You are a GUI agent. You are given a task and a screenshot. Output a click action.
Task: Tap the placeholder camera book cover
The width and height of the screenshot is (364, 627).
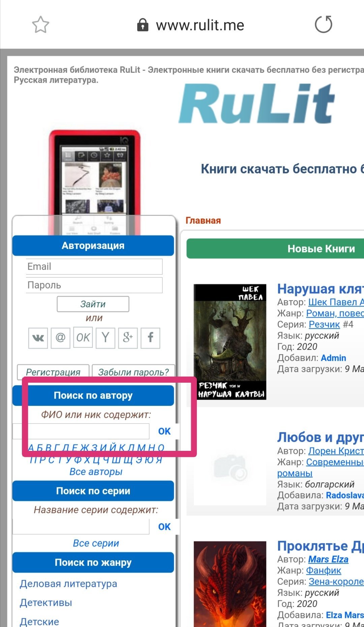point(230,468)
